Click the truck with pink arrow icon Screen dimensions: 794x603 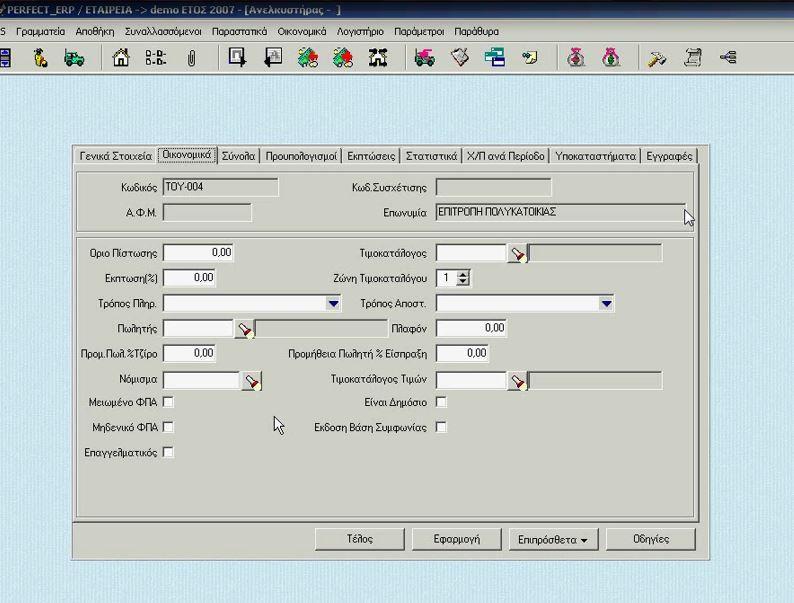pos(424,58)
